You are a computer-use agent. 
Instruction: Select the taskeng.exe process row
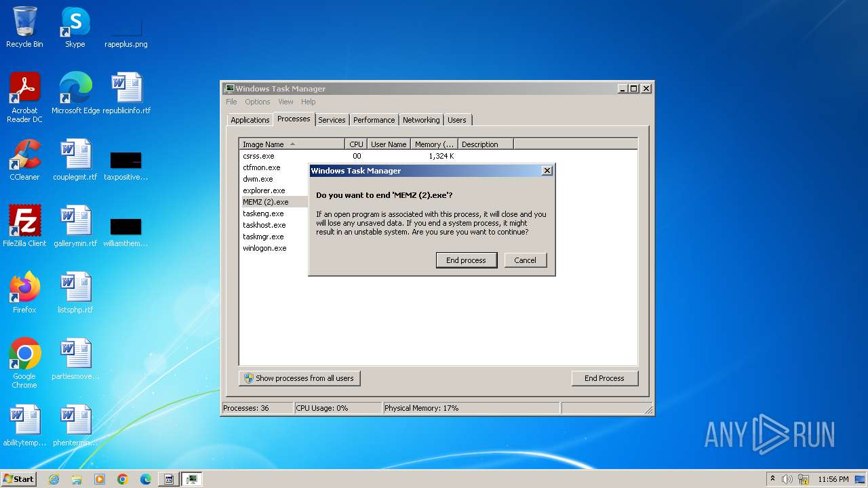[x=274, y=213]
